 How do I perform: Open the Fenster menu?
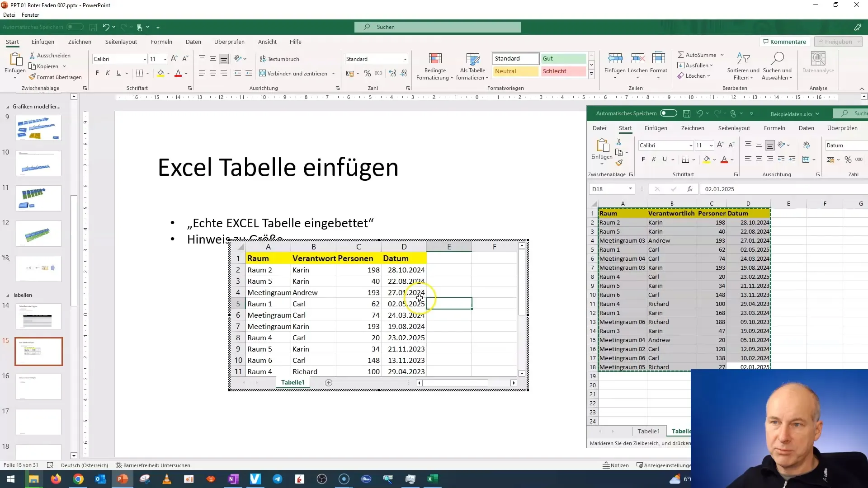pyautogui.click(x=30, y=15)
